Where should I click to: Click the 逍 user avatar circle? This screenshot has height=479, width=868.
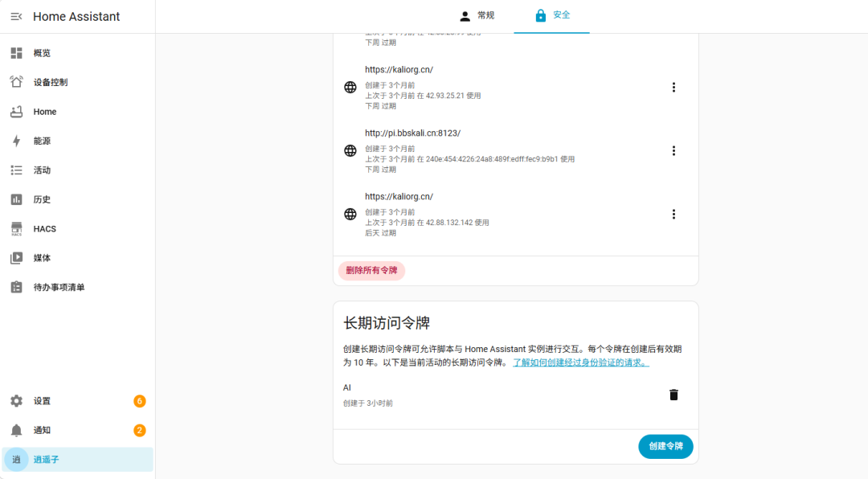pos(17,460)
